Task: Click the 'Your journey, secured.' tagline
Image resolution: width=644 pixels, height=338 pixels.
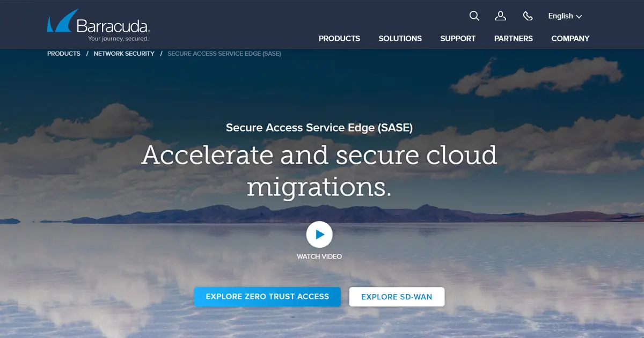Action: pyautogui.click(x=119, y=39)
